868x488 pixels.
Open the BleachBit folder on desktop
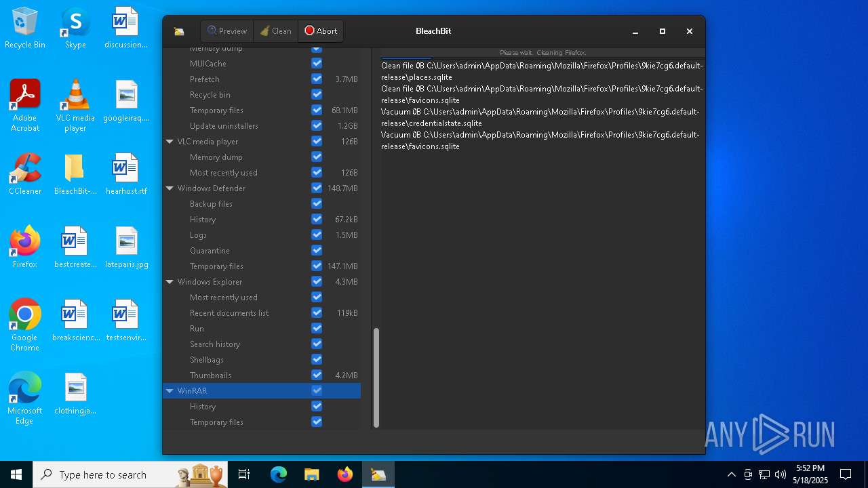click(75, 175)
